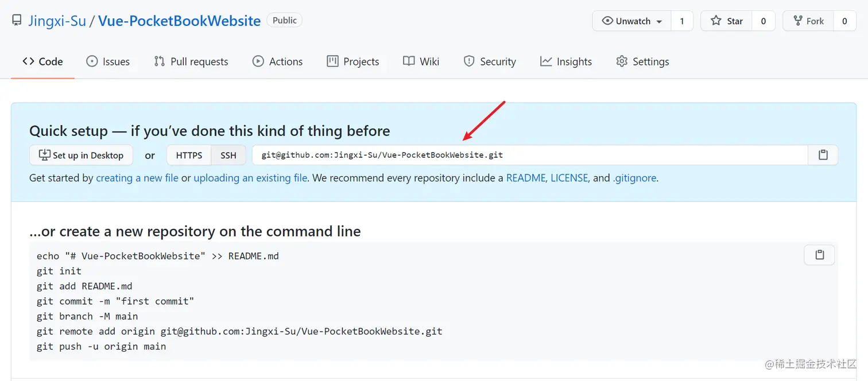The image size is (868, 381).
Task: Click the Set up in Desktop button
Action: pyautogui.click(x=81, y=155)
